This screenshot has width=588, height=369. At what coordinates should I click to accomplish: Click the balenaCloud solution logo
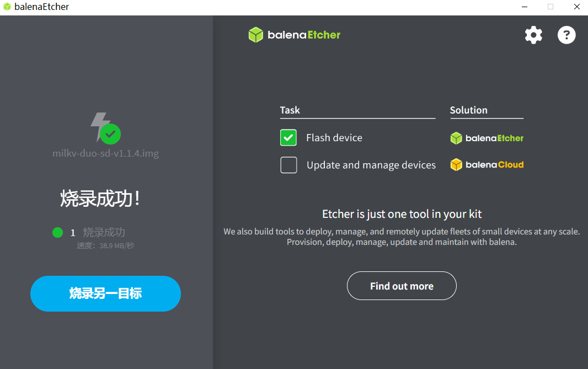click(487, 164)
